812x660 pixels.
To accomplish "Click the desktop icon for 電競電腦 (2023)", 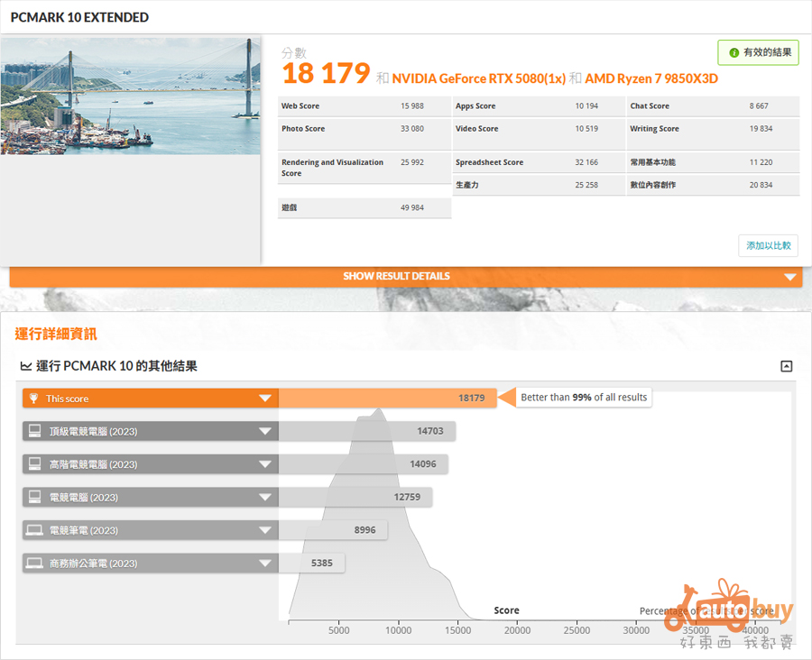I will (34, 497).
